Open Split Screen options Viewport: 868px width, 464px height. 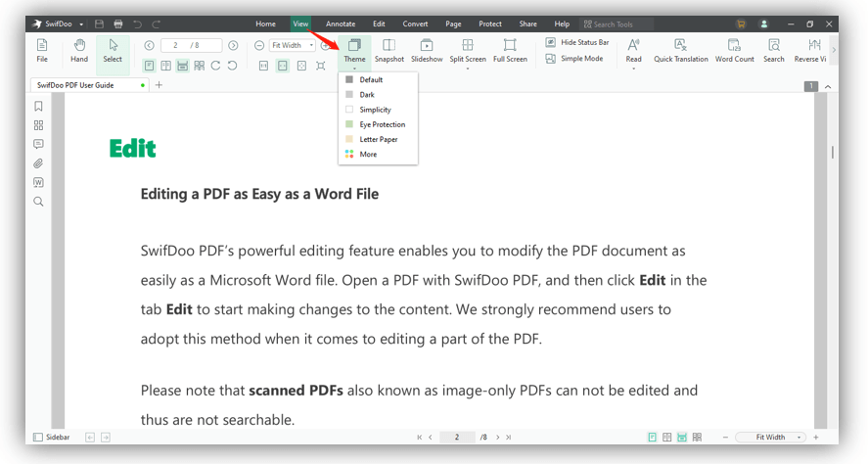468,53
